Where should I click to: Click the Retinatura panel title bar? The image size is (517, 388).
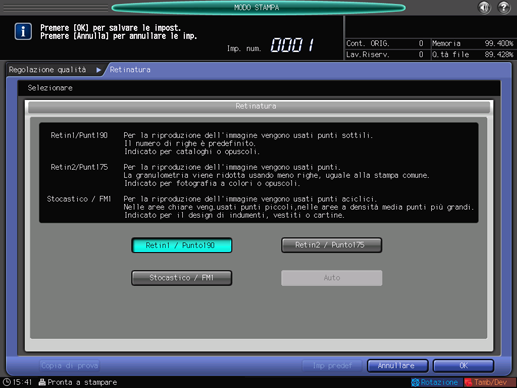[259, 106]
